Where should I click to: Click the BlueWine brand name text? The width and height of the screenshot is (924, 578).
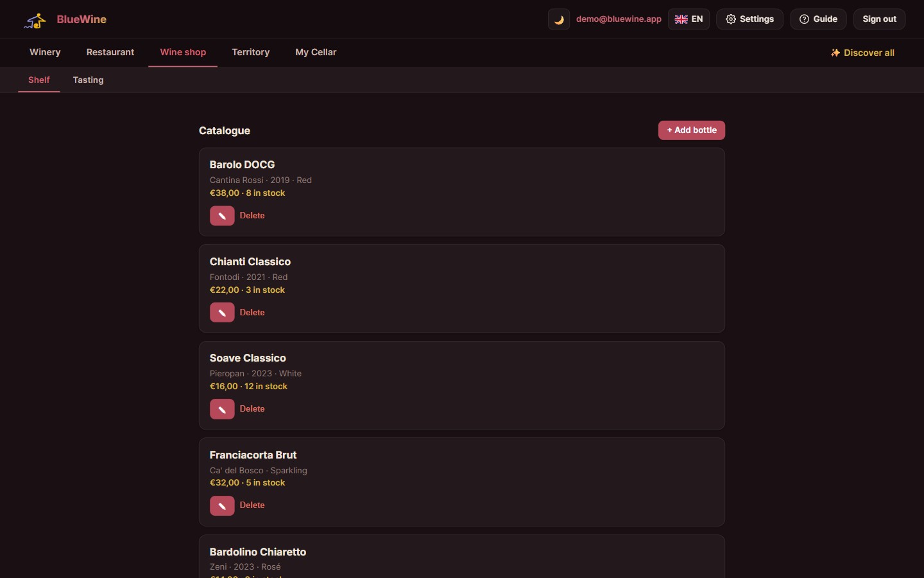81,19
